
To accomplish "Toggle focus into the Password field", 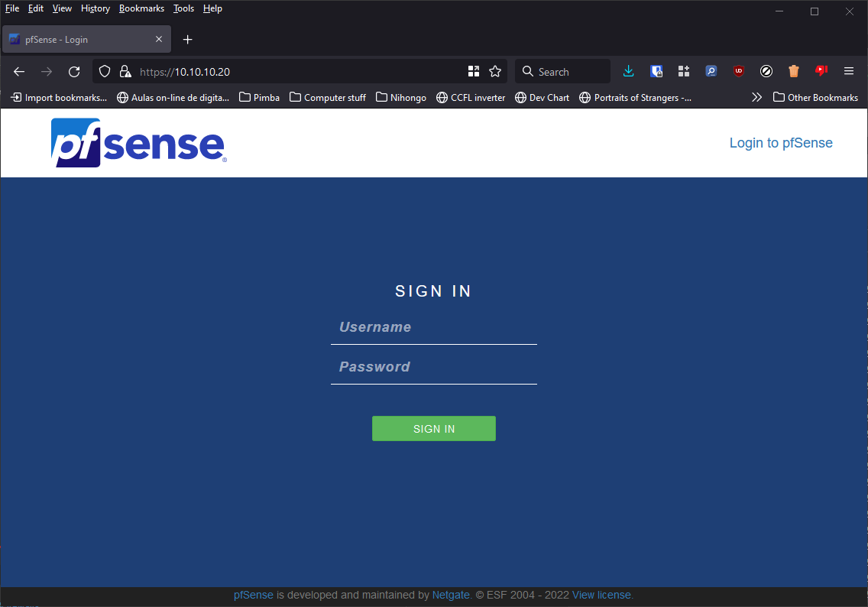I will coord(433,367).
